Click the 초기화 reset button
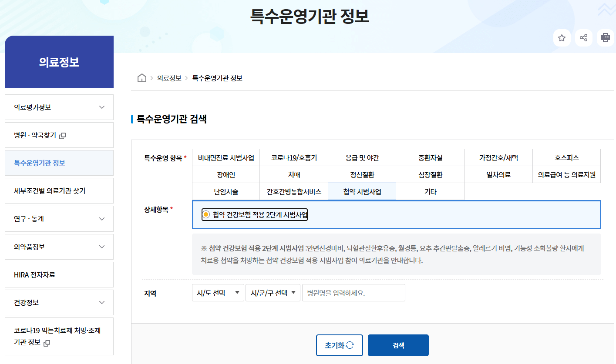616x364 pixels. (x=339, y=345)
